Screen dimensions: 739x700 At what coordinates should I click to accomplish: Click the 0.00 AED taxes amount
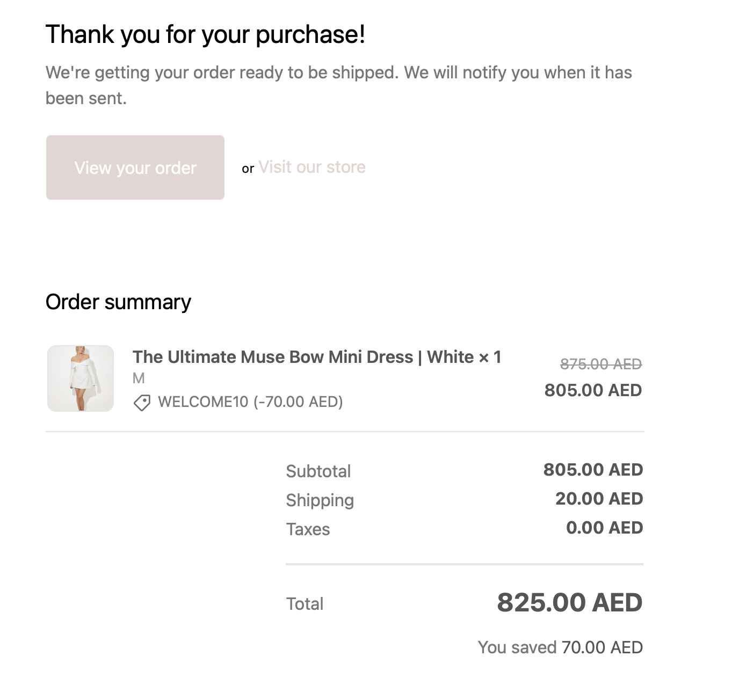tap(604, 528)
